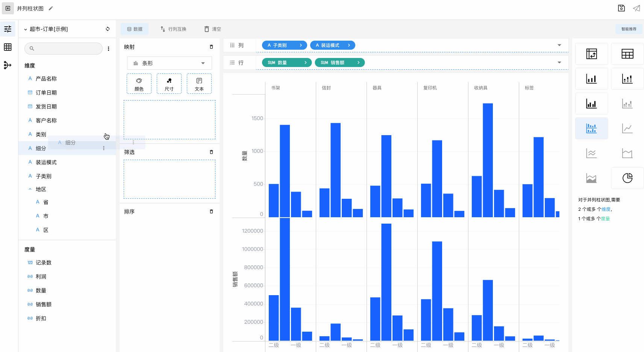
Task: Clear the 映射 section with its trash icon
Action: click(211, 47)
